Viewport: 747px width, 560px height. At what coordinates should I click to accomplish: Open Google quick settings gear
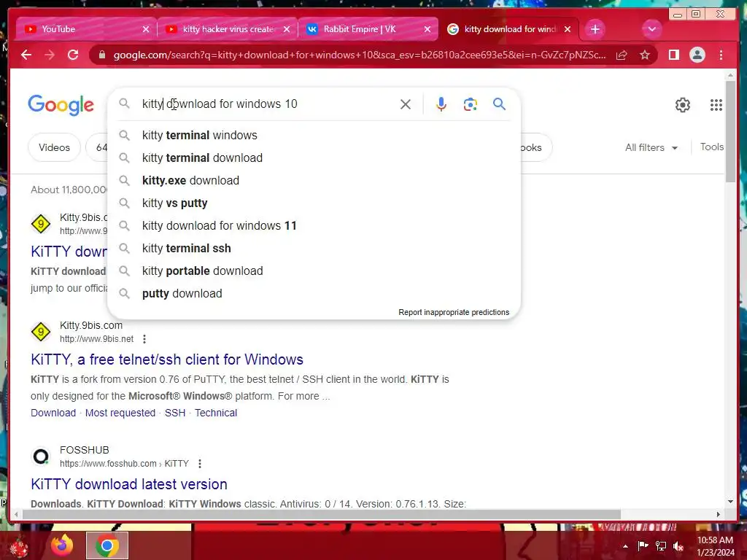[683, 105]
